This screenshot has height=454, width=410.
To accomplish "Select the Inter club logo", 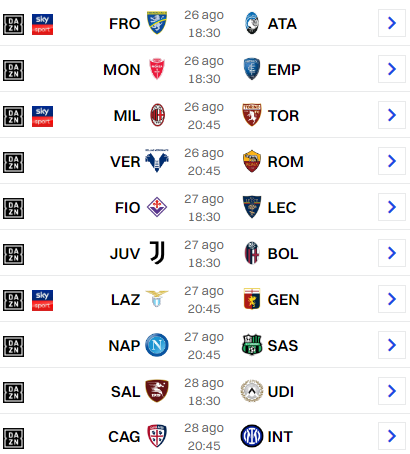I will (252, 436).
